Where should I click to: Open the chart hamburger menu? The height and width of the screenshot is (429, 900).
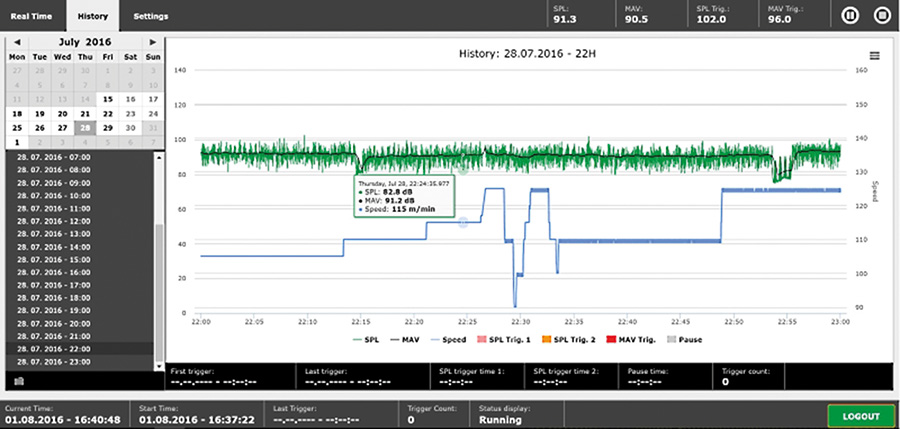point(874,56)
